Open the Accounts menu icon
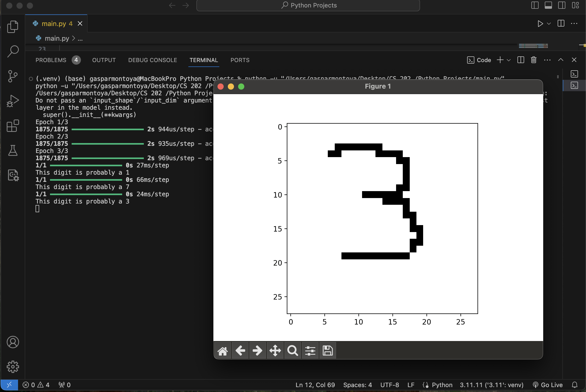 click(x=13, y=342)
